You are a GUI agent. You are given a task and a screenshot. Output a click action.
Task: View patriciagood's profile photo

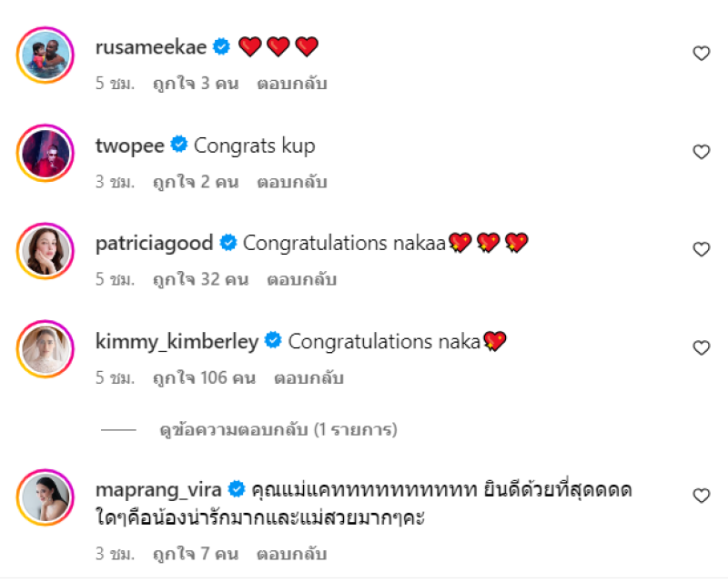(x=45, y=249)
